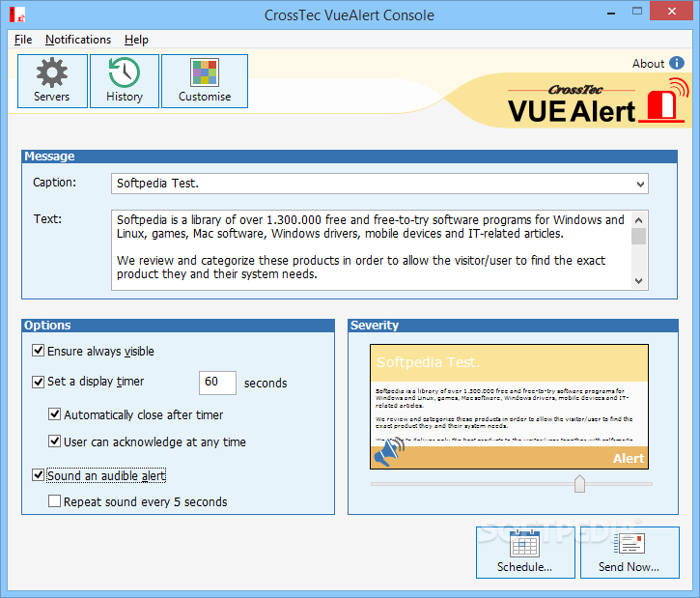Uncheck Automatically close after timer
The image size is (700, 598).
click(x=54, y=414)
